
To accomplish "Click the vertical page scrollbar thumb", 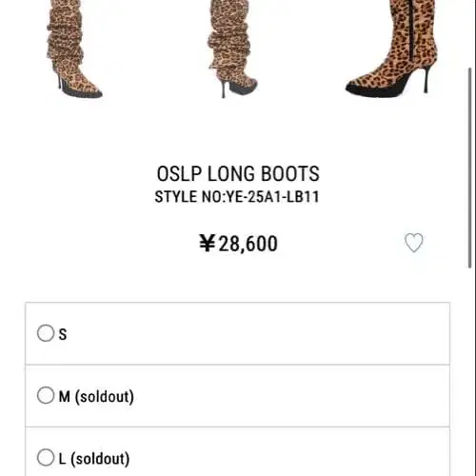I will [x=470, y=168].
